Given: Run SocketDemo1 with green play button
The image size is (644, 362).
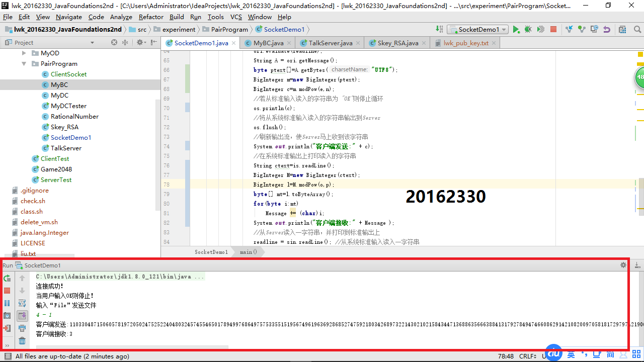Looking at the screenshot, I should pos(516,30).
